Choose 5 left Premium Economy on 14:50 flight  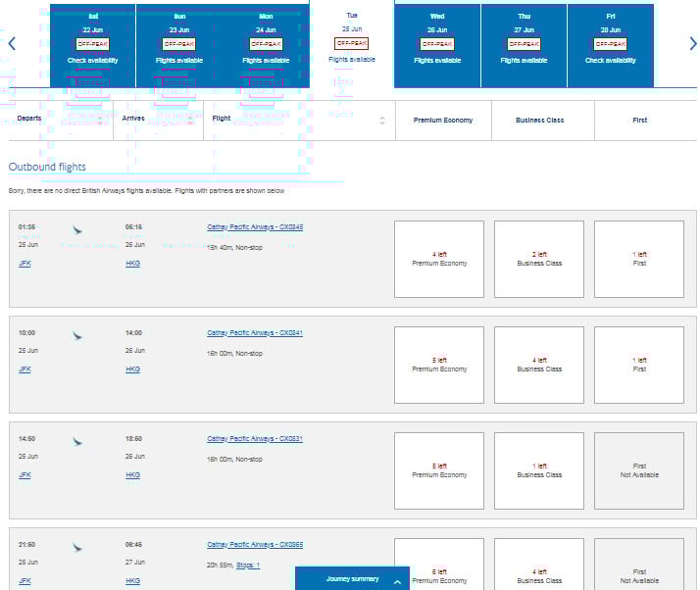(x=439, y=470)
